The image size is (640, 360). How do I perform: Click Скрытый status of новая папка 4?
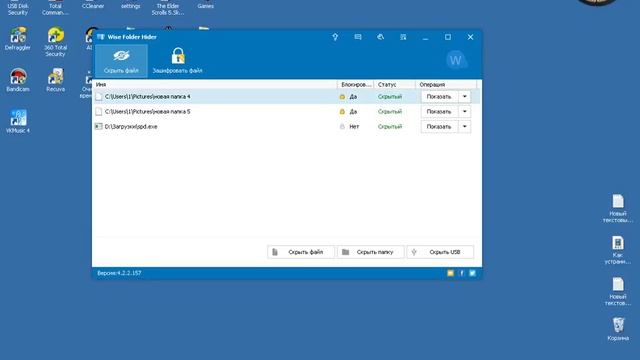[390, 97]
